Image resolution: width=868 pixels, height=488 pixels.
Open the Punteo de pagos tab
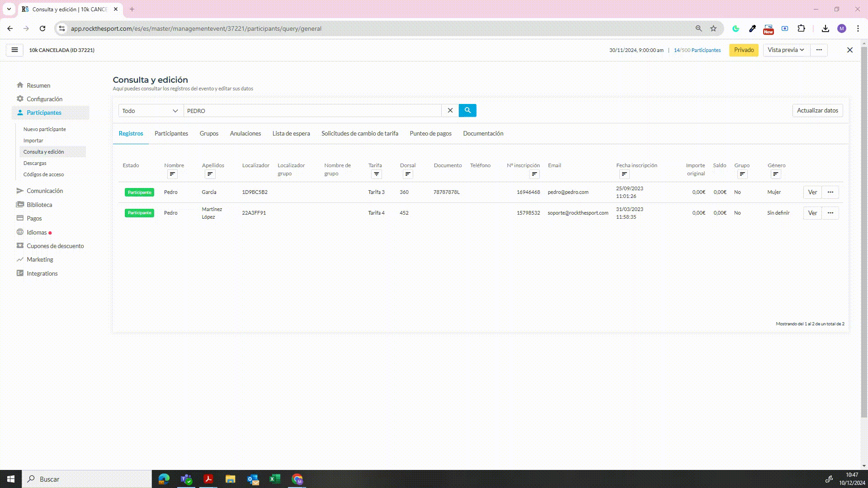[430, 134]
